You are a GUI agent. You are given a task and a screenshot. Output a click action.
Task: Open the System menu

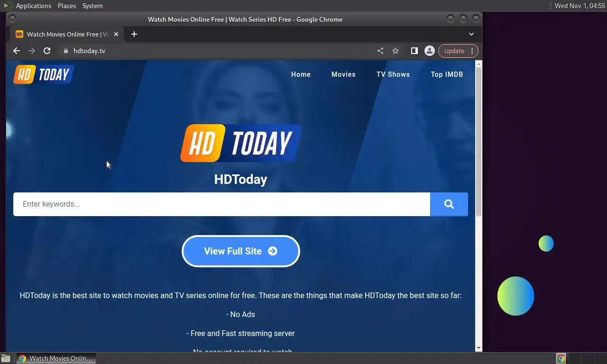92,6
